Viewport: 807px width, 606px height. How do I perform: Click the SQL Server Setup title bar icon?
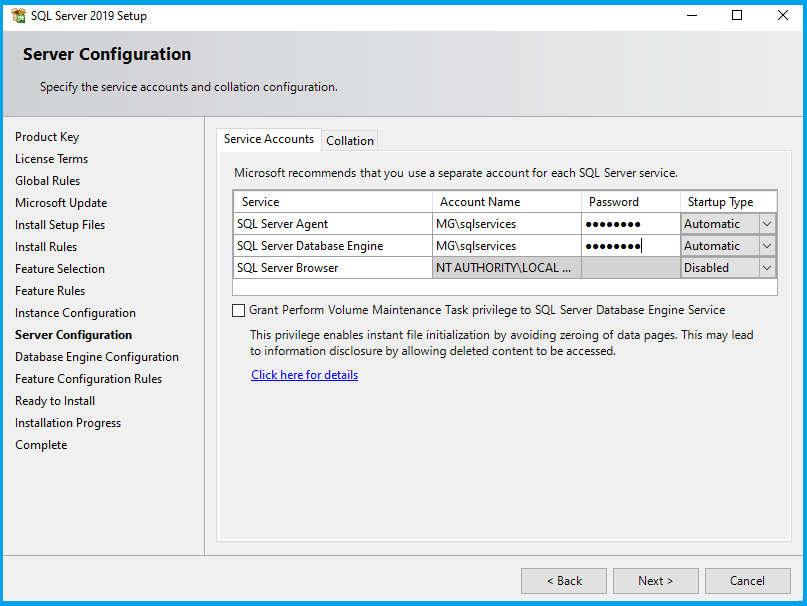click(x=18, y=16)
